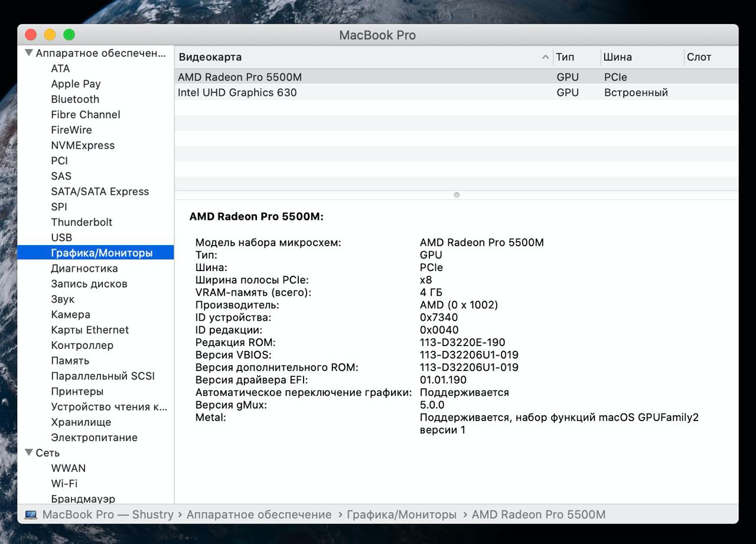Click the device ID value 0x7340

(439, 317)
